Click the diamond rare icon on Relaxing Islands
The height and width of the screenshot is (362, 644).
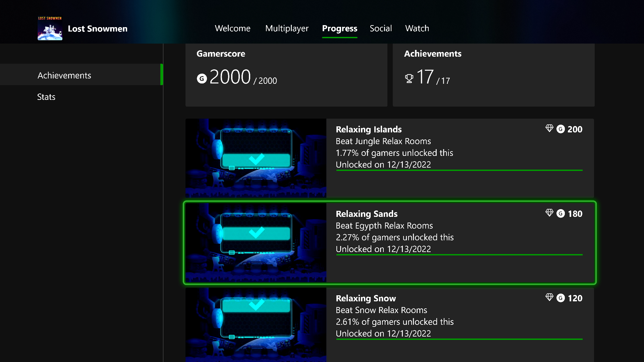[x=549, y=128]
